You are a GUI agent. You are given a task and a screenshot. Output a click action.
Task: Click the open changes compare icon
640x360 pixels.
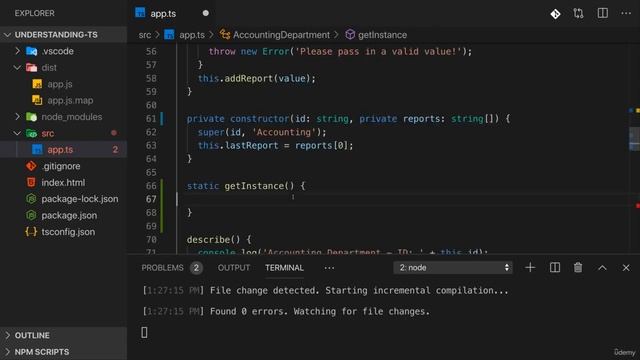click(578, 13)
